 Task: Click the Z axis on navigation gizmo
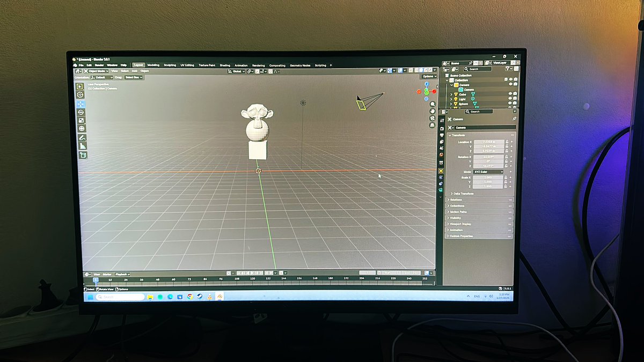coord(427,84)
